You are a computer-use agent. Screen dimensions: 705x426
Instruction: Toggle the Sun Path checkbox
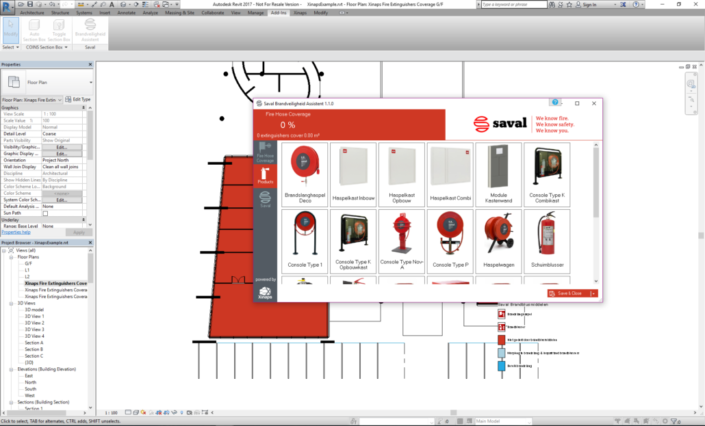[45, 213]
